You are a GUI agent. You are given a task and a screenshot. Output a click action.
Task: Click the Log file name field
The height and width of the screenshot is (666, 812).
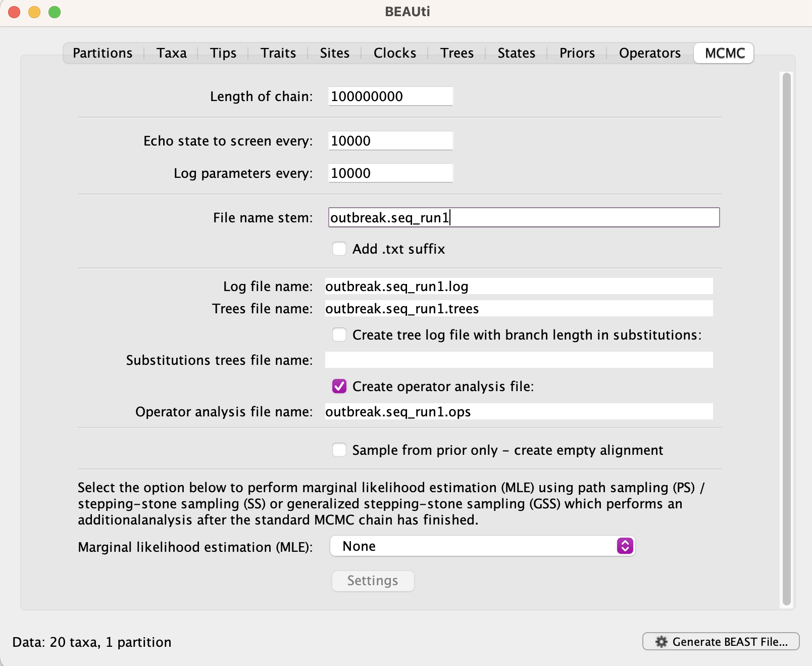tap(519, 286)
